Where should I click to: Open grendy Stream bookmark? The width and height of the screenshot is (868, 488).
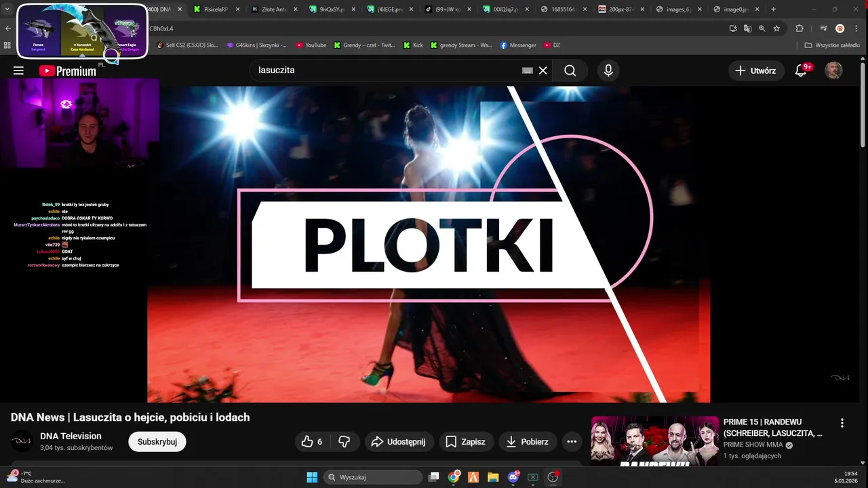(x=461, y=45)
